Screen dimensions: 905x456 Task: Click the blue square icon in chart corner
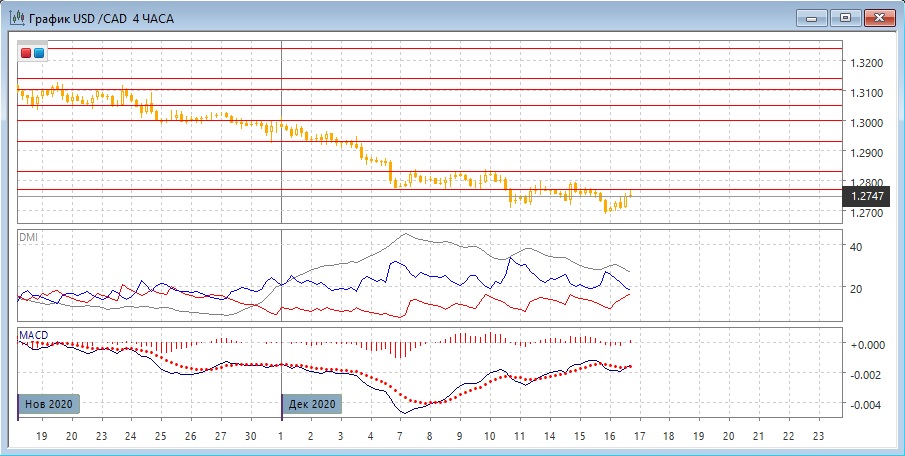(39, 52)
